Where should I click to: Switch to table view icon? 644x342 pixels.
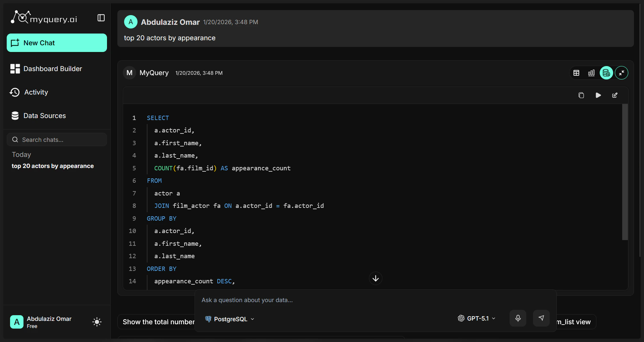[576, 73]
